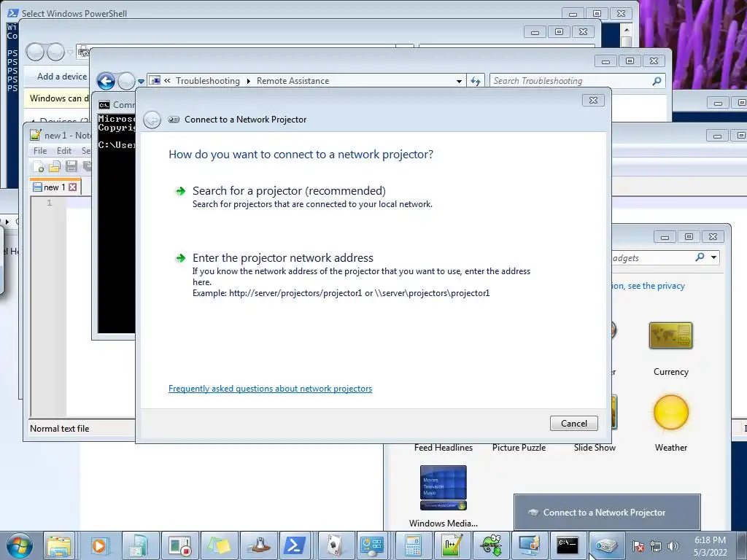Click the 6:18 PM clock in taskbar

pyautogui.click(x=710, y=546)
